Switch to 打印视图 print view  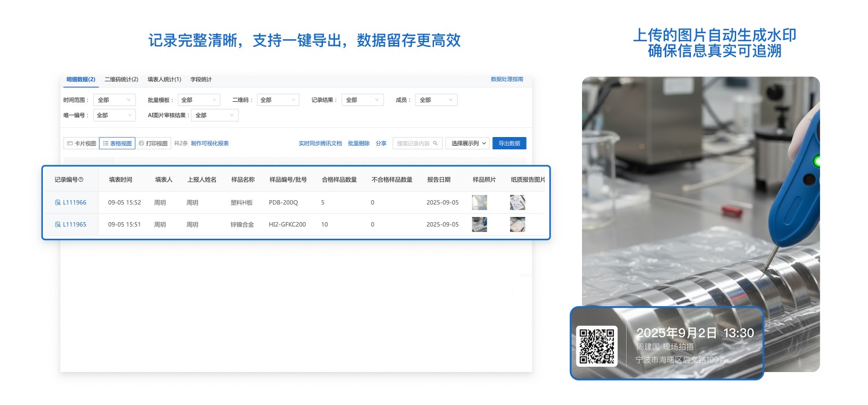153,143
